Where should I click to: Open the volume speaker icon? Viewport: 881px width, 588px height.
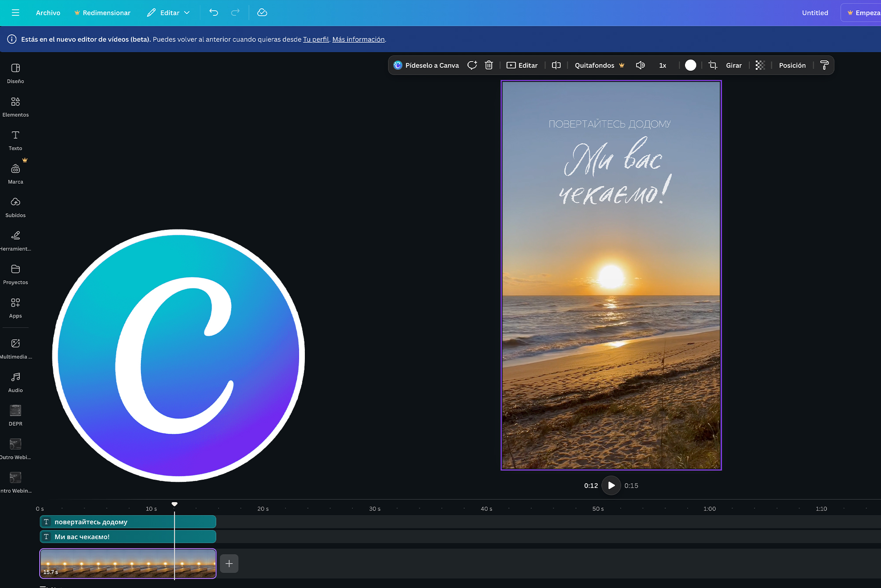[640, 65]
